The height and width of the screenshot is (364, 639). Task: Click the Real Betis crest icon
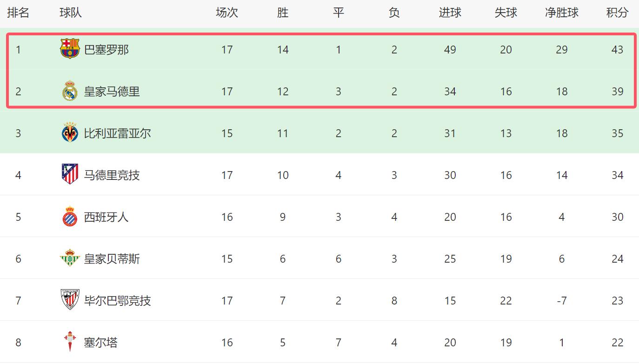(70, 258)
